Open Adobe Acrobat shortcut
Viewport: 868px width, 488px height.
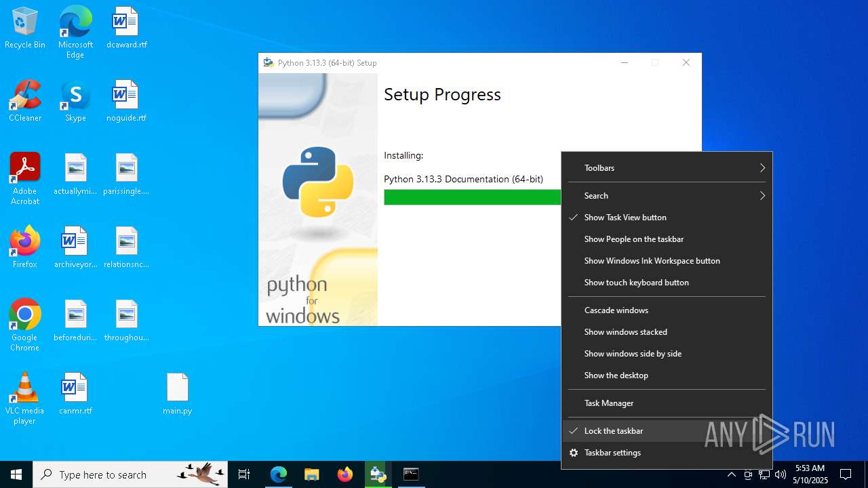(25, 178)
